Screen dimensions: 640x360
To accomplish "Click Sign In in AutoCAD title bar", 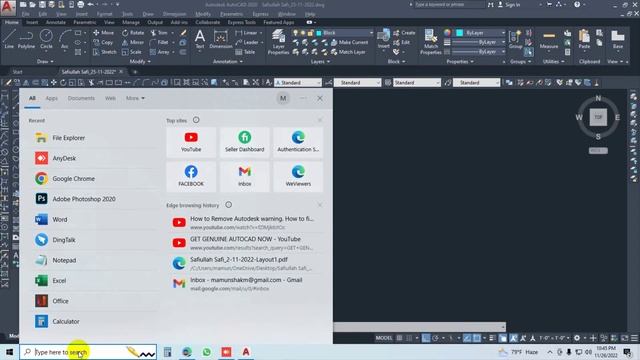I will click(509, 5).
